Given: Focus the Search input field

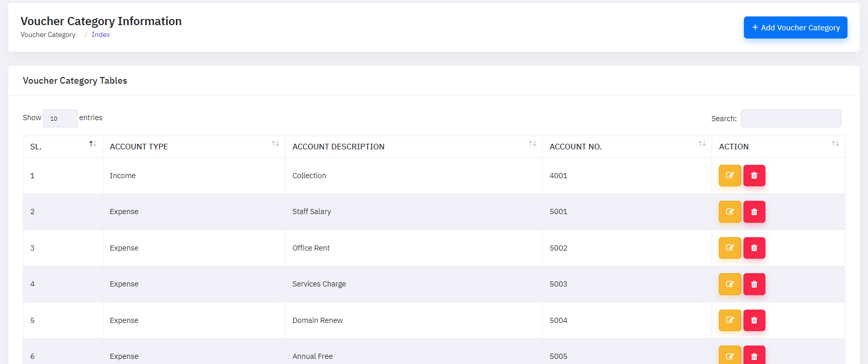Looking at the screenshot, I should tap(791, 119).
